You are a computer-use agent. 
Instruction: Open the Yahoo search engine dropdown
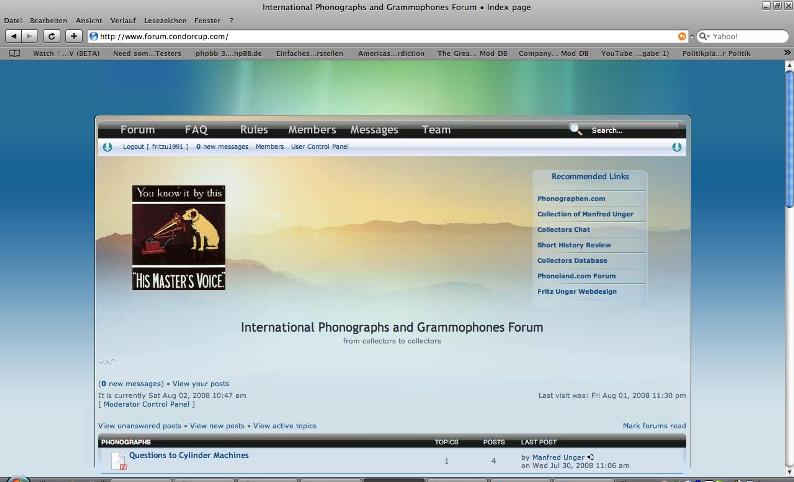pos(704,36)
